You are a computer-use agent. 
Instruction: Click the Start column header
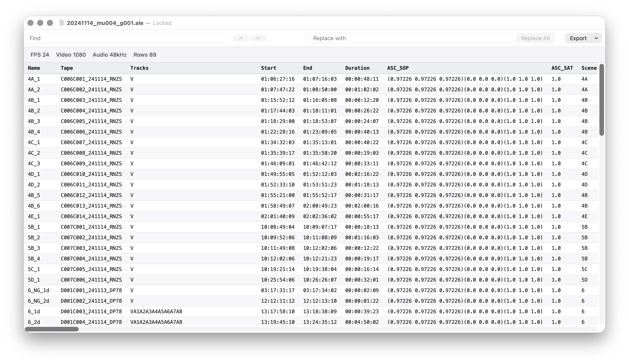[x=269, y=68]
